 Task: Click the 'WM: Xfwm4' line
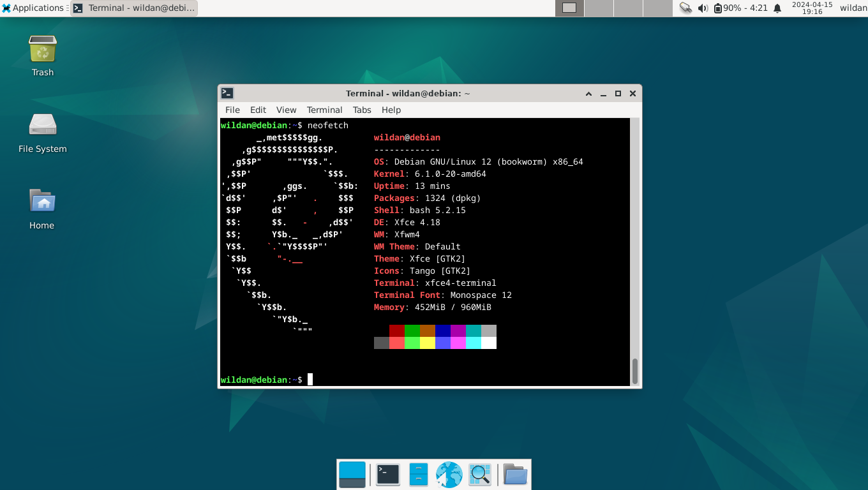(x=397, y=234)
